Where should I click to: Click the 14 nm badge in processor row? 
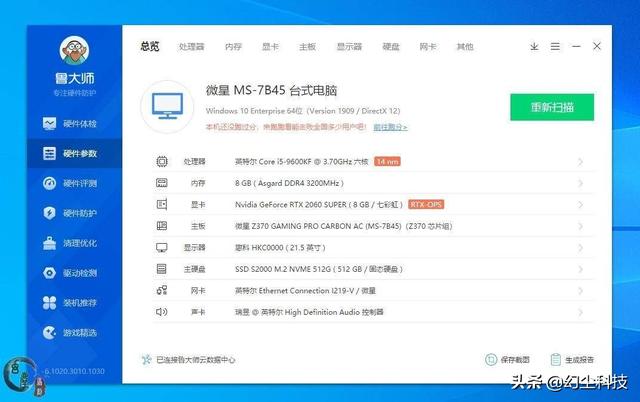pyautogui.click(x=387, y=162)
